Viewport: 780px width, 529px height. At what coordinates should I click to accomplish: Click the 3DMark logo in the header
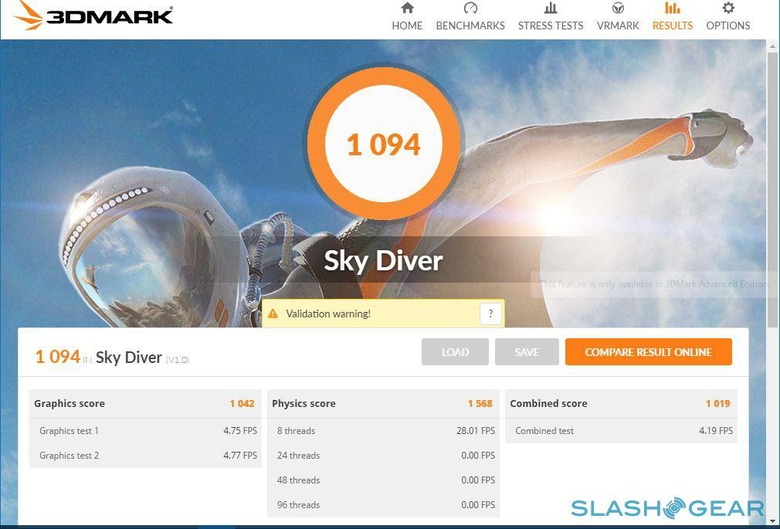[x=94, y=15]
